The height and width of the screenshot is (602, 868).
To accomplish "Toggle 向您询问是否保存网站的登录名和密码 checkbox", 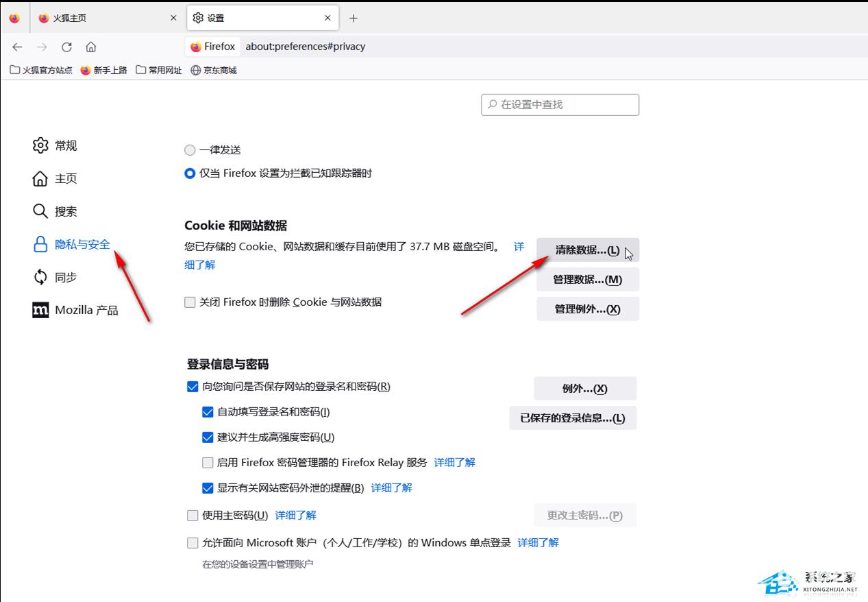I will pos(193,387).
